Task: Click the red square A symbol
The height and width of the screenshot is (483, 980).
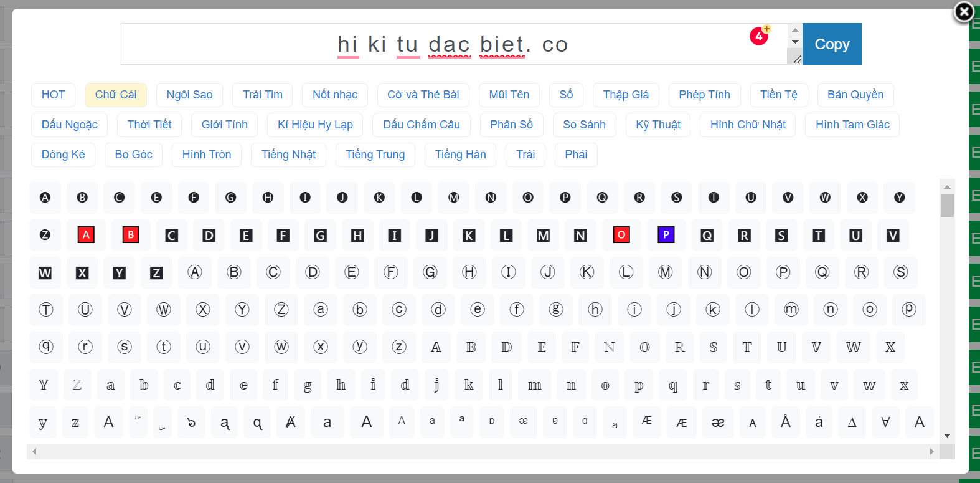Action: (x=86, y=235)
